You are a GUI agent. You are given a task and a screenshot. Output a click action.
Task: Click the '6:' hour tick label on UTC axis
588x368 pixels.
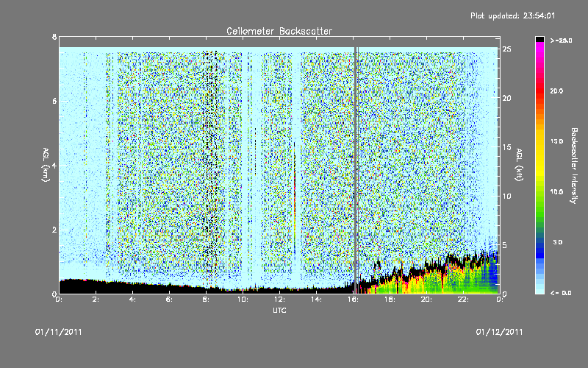coord(170,300)
